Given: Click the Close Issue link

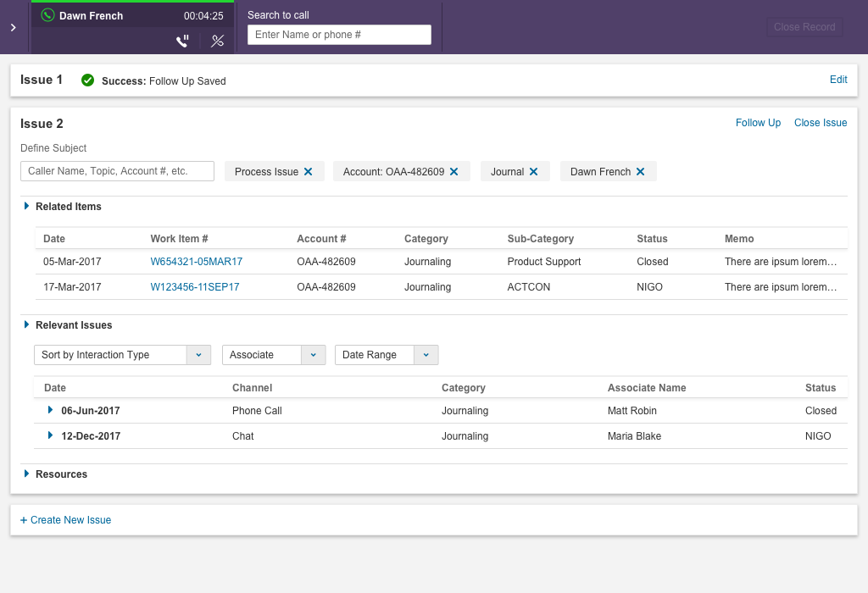Looking at the screenshot, I should (x=821, y=123).
